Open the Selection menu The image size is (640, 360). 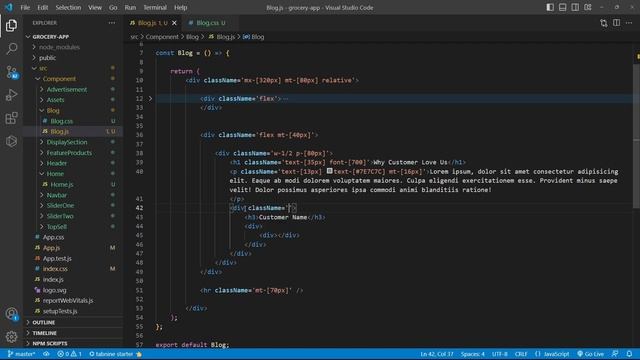coord(68,7)
